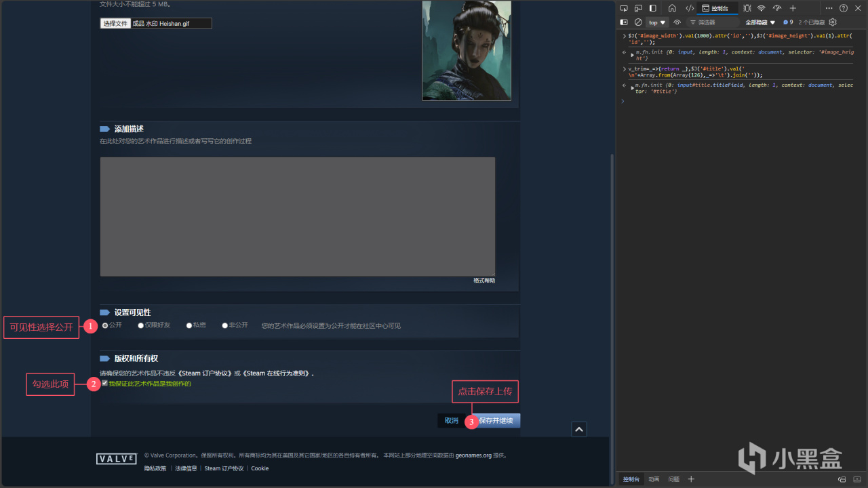Click the artwork preview thumbnail

(x=467, y=50)
